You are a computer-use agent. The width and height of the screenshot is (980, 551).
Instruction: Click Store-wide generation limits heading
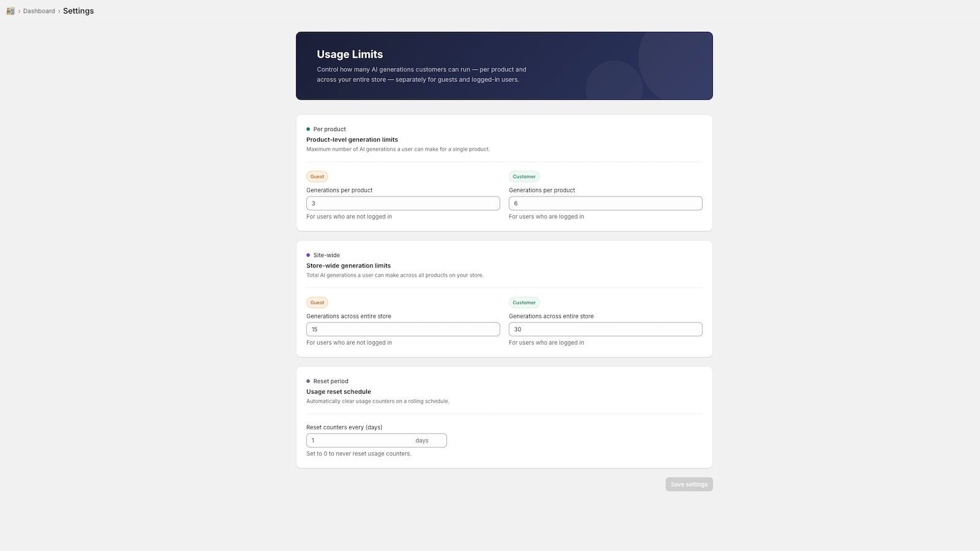tap(349, 266)
